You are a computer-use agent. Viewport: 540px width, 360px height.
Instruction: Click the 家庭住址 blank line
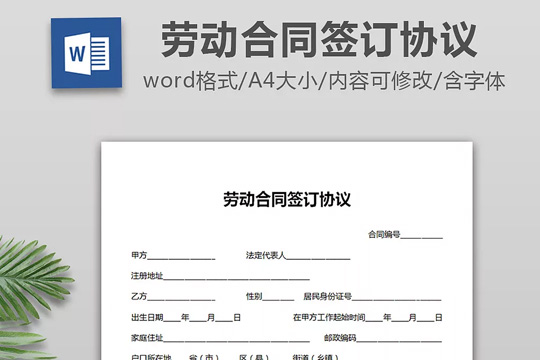pos(236,340)
